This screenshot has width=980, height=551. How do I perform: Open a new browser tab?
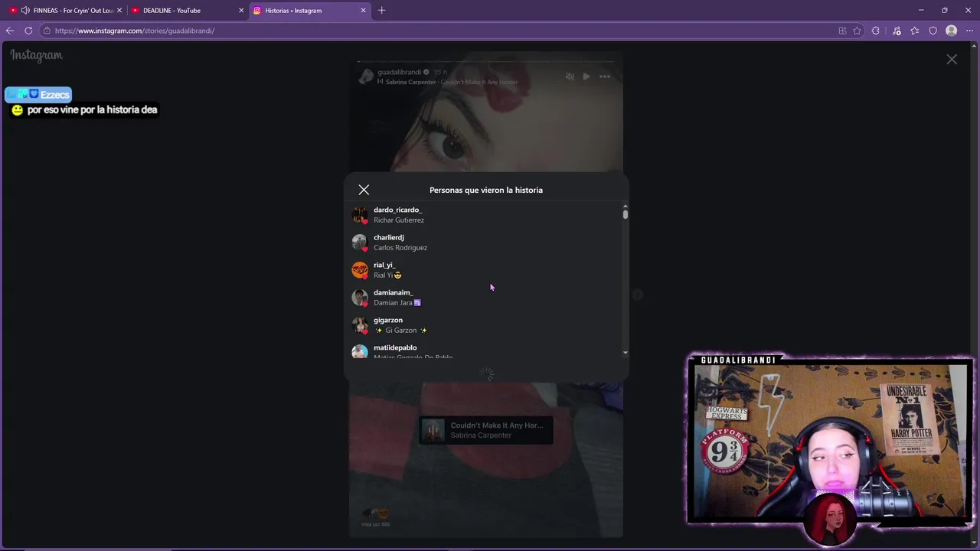pos(381,10)
